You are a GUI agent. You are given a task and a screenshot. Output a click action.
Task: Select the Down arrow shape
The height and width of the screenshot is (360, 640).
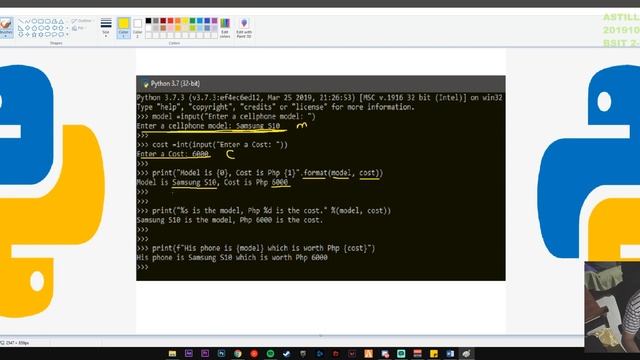point(21,34)
